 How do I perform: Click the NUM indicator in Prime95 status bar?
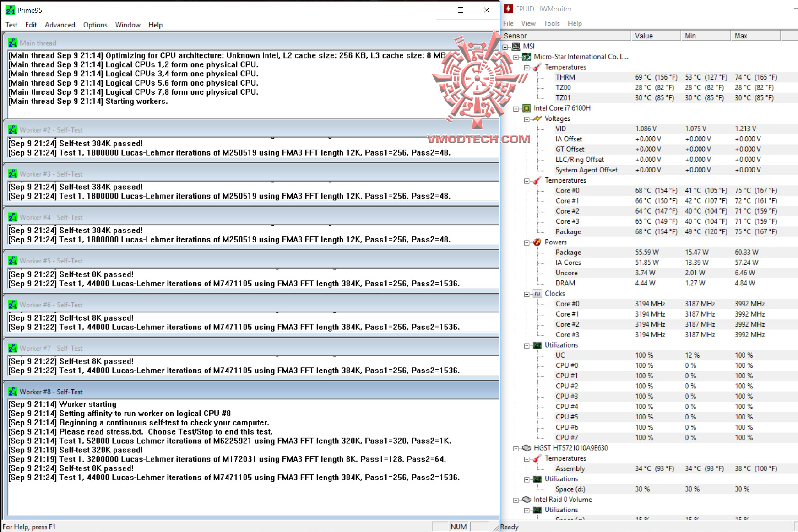pos(458,527)
